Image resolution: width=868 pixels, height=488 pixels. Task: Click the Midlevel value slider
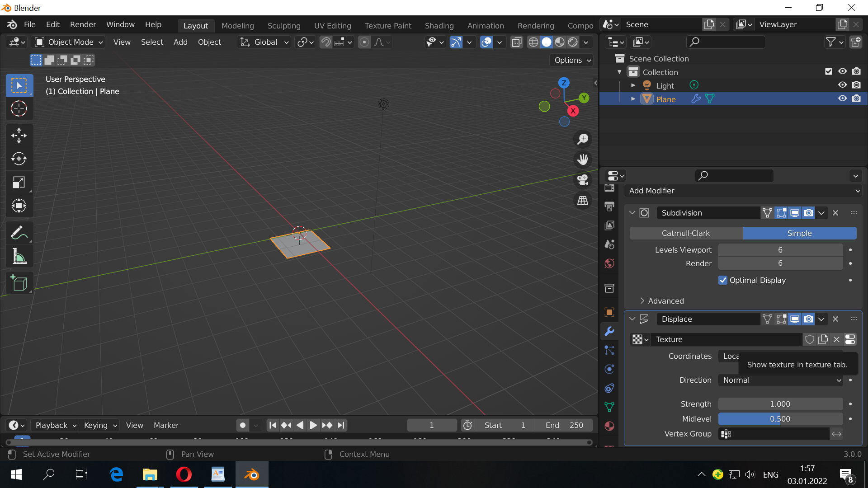(781, 419)
